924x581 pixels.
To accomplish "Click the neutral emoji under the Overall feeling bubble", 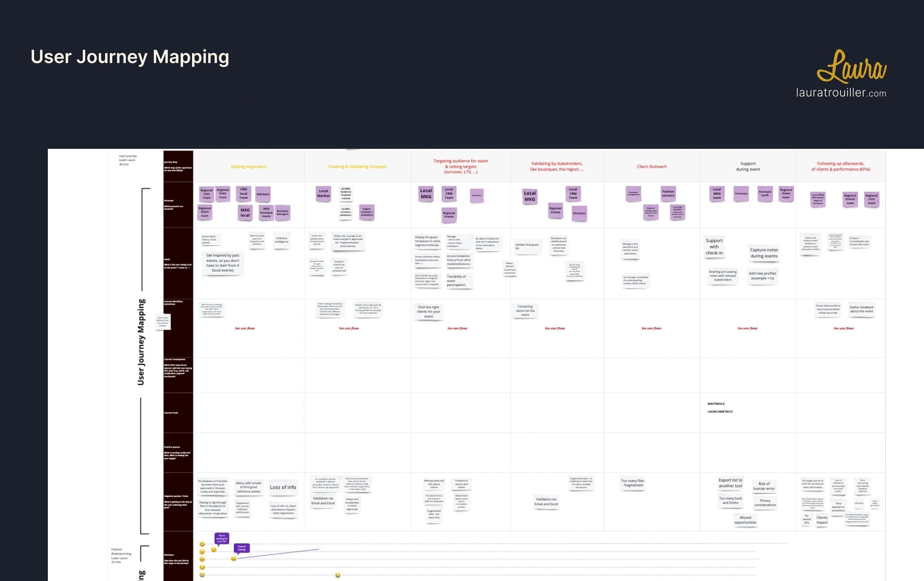I will pyautogui.click(x=233, y=559).
